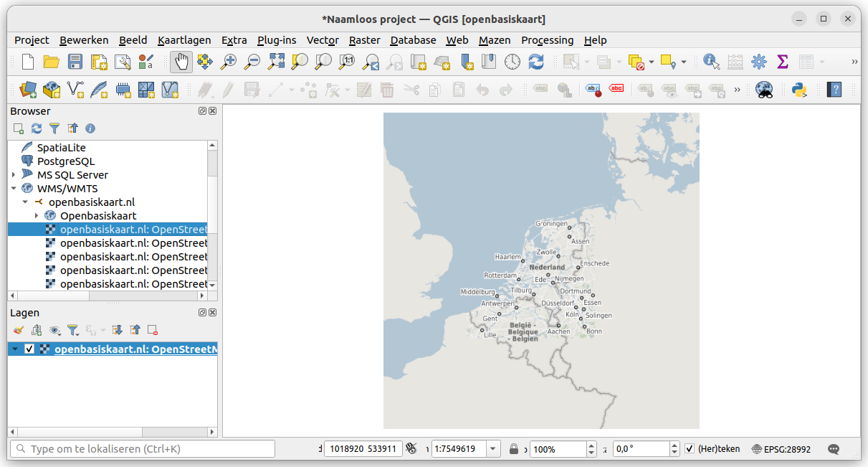
Task: Increase the rotation value
Action: click(x=674, y=445)
